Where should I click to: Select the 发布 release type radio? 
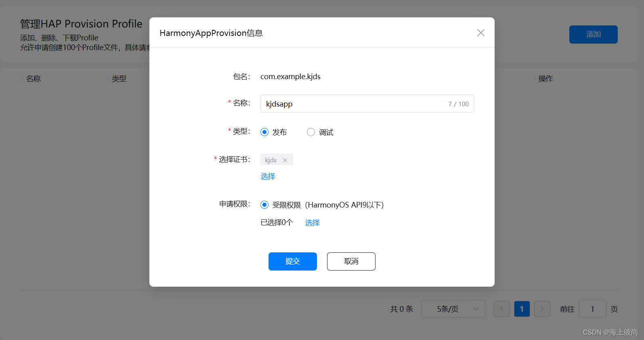pos(264,132)
